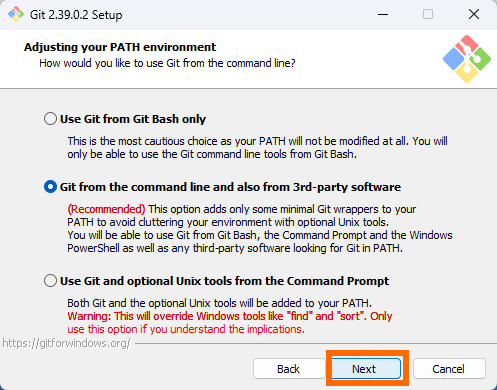
Task: Click the 'Adjusting your PATH environment' heading
Action: (x=120, y=47)
